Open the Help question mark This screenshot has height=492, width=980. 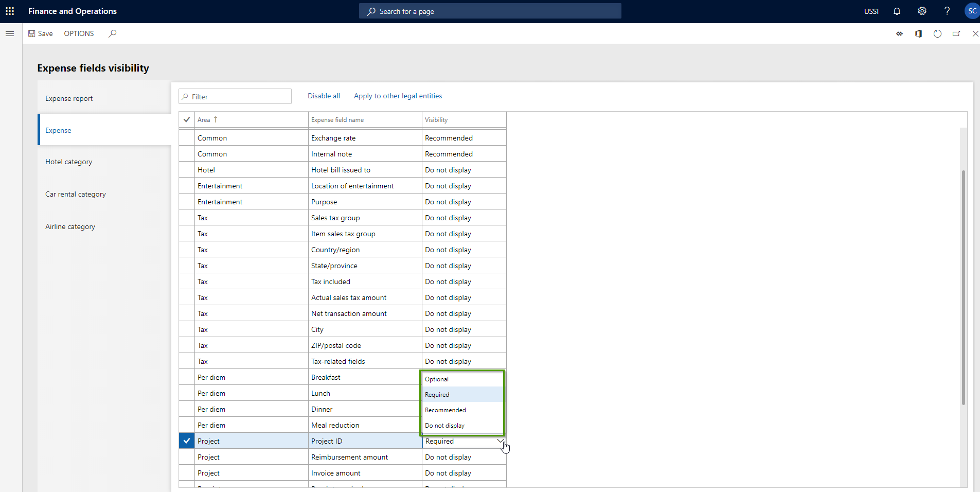coord(947,11)
